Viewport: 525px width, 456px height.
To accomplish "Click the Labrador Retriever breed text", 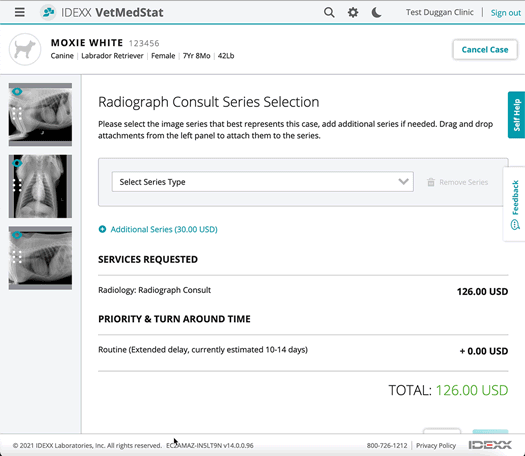I will pyautogui.click(x=112, y=56).
